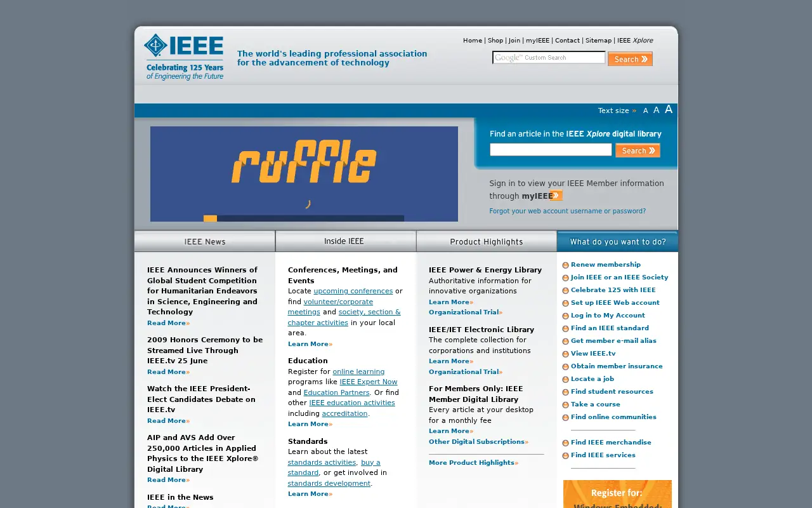Focus the Google Custom Search field
Image resolution: width=812 pixels, height=508 pixels.
click(x=549, y=58)
